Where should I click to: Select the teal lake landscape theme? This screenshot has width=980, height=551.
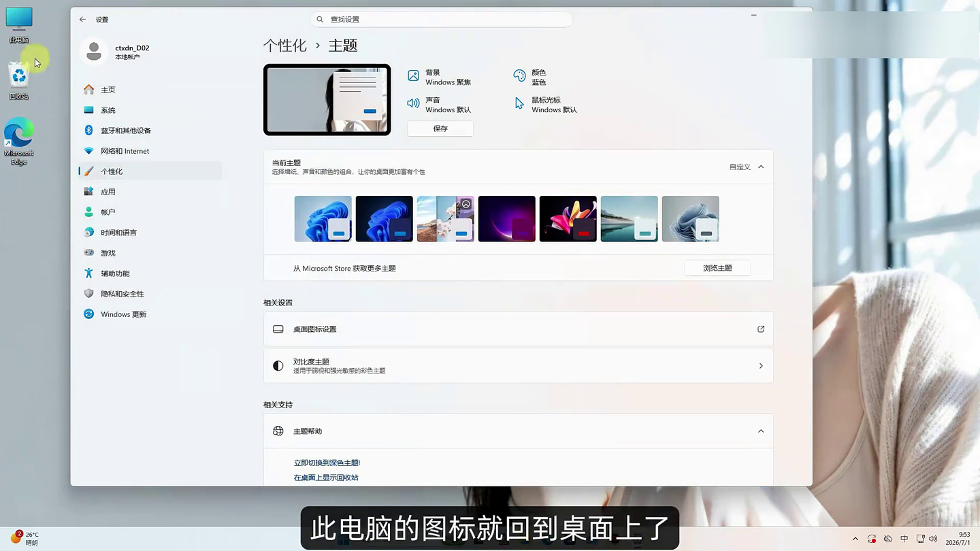pos(630,219)
